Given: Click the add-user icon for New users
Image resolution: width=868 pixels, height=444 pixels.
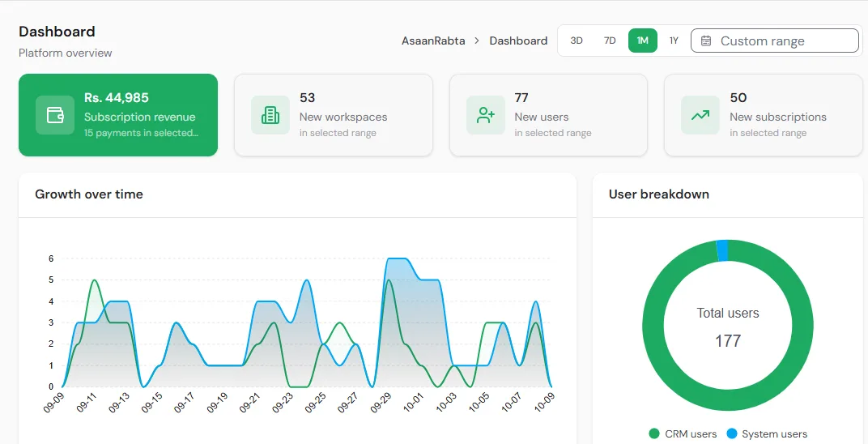Looking at the screenshot, I should pos(486,115).
